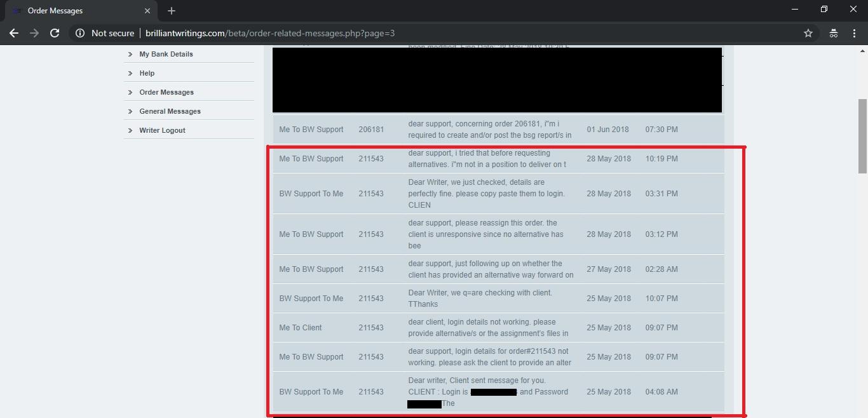Open the Chrome three-dot menu
868x418 pixels.
(x=854, y=33)
